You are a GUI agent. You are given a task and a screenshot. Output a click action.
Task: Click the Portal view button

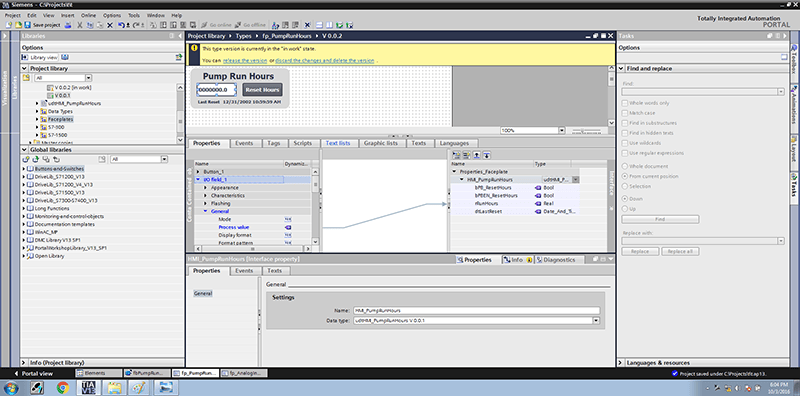click(33, 374)
